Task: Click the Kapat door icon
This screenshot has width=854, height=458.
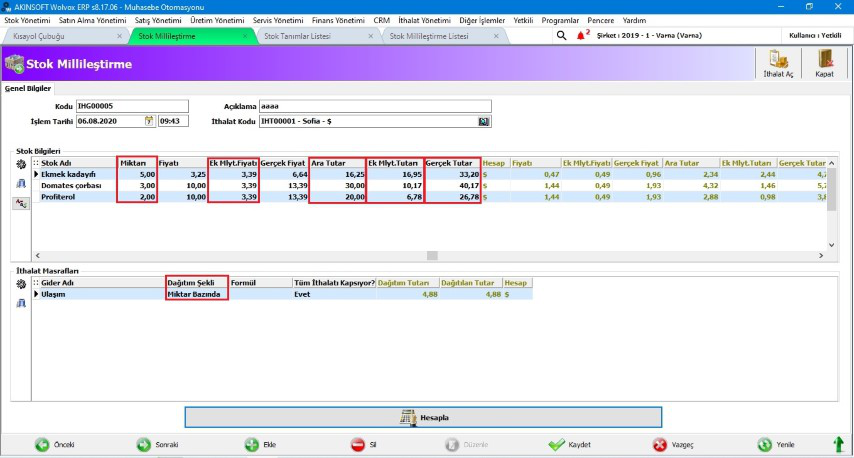Action: (824, 64)
